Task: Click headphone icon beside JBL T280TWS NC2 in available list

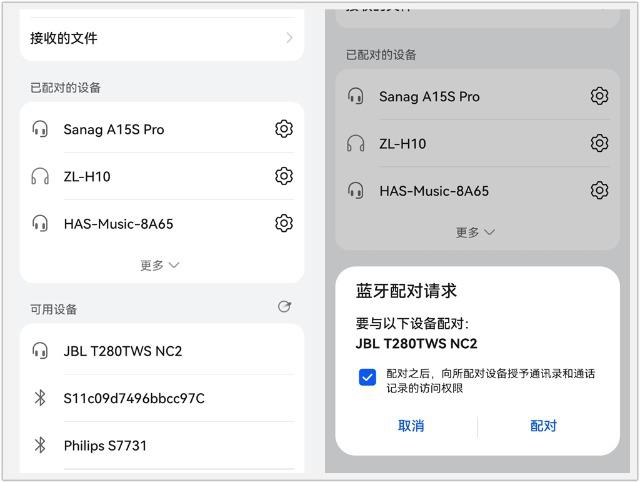Action: [40, 351]
